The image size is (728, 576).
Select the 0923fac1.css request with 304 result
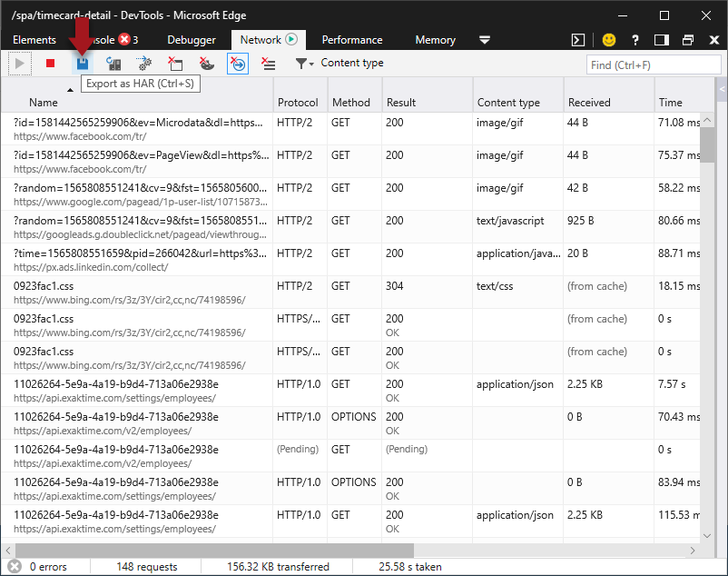[x=350, y=293]
